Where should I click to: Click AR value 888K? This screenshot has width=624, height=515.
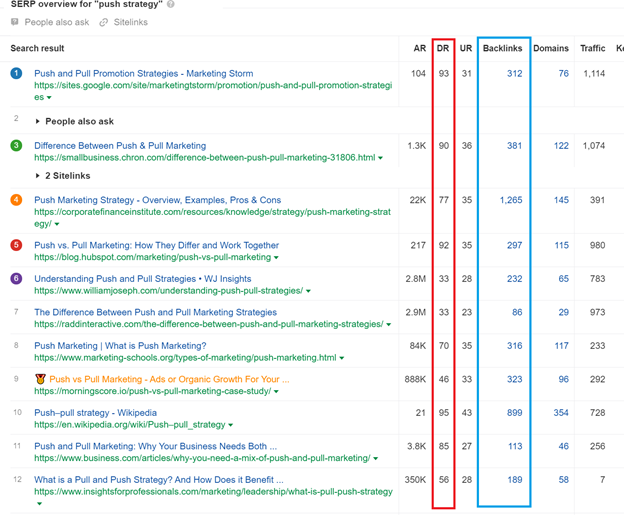coord(415,379)
